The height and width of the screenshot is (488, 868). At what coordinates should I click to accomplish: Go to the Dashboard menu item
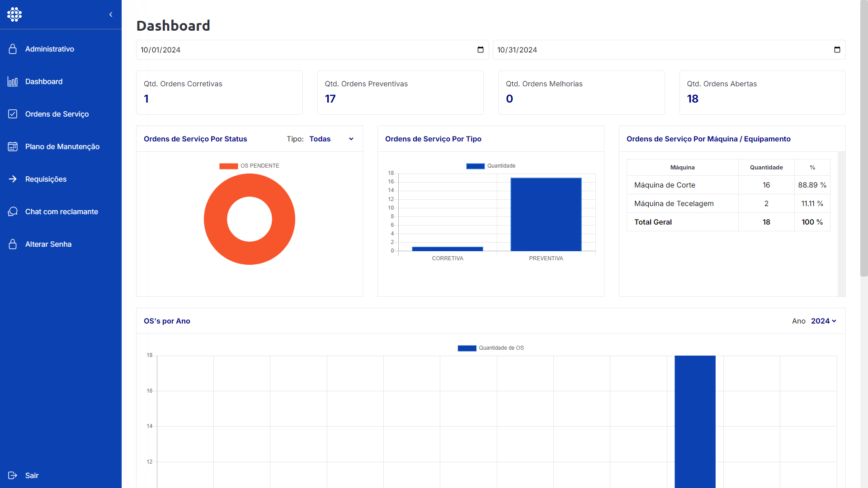coord(61,81)
